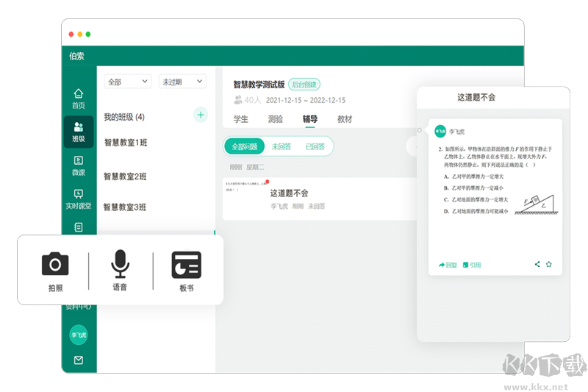Click the 2021-12-15 ~ 2022-12-15 date range
Image resolution: width=588 pixels, height=392 pixels.
click(x=306, y=100)
